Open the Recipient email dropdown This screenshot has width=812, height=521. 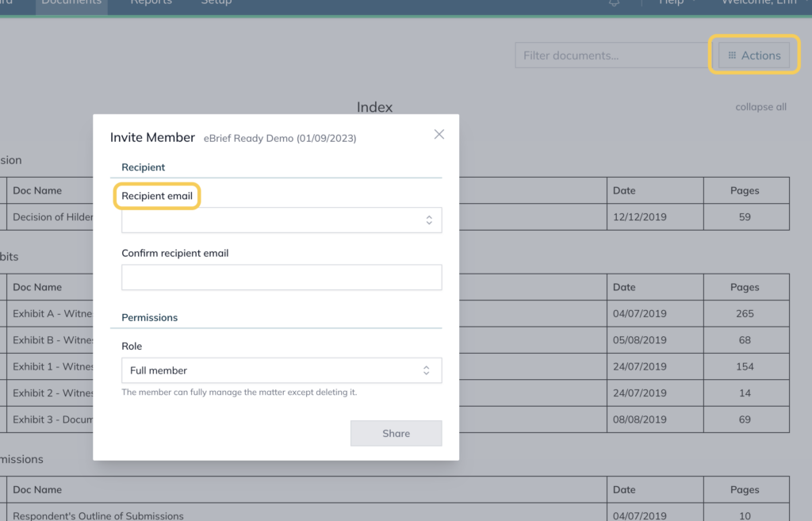pyautogui.click(x=282, y=220)
